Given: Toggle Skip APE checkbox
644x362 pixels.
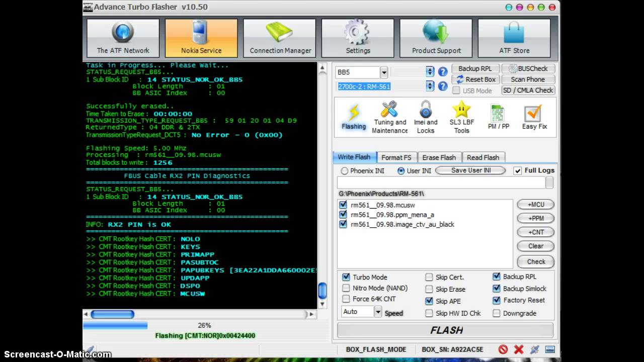Looking at the screenshot, I should pos(429,301).
